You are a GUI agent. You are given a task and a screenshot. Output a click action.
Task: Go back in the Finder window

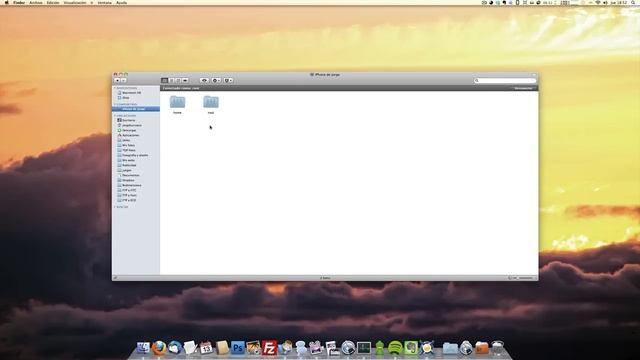click(x=117, y=80)
